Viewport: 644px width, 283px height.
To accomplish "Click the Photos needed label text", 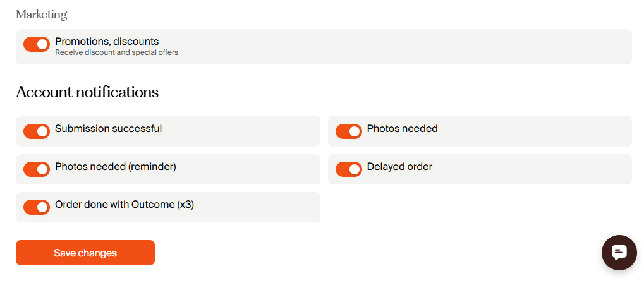I will pos(402,129).
